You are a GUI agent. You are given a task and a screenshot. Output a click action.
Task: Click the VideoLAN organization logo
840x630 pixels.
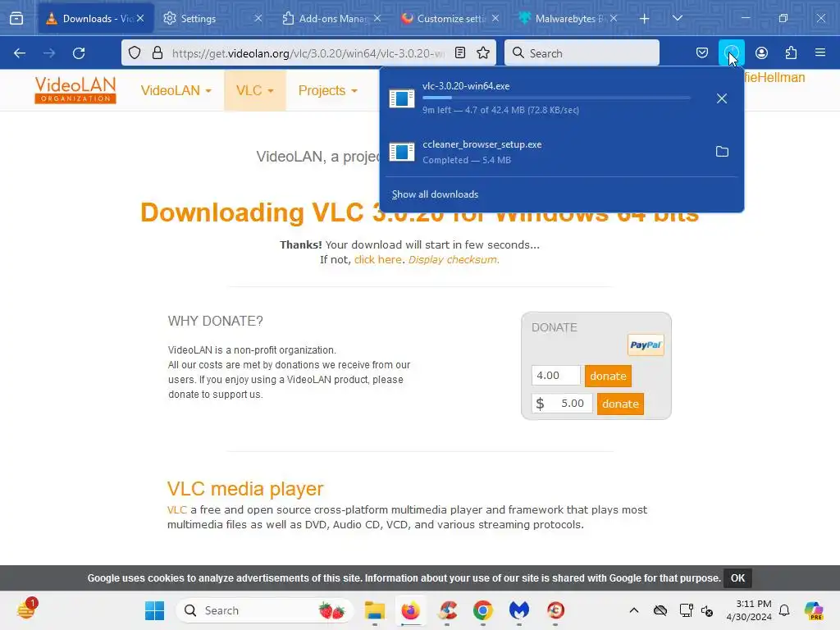click(75, 90)
